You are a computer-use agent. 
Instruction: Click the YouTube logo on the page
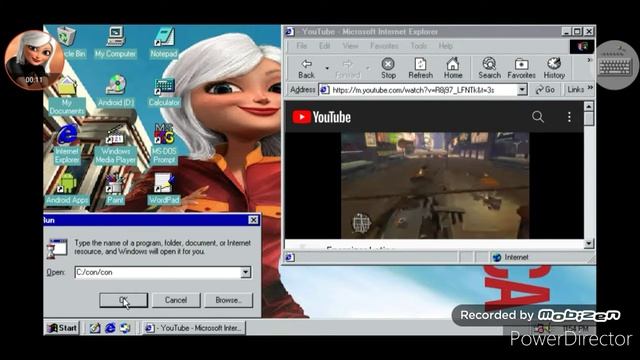pyautogui.click(x=322, y=117)
